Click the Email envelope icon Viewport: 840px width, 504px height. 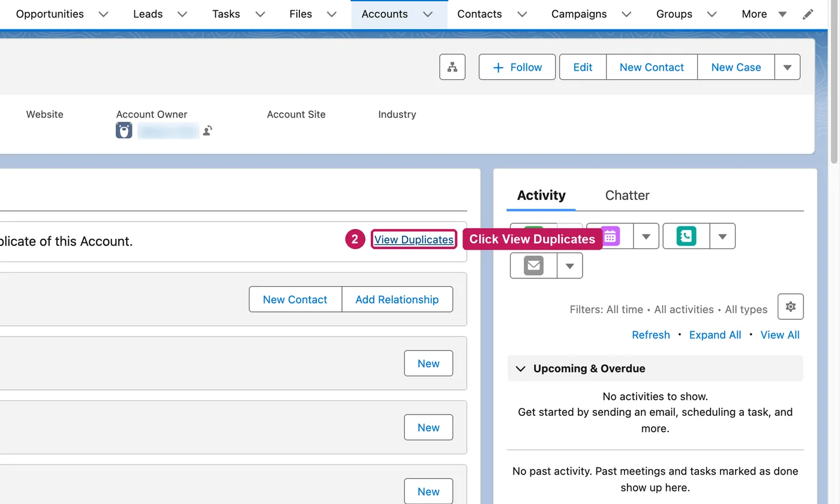pos(533,266)
